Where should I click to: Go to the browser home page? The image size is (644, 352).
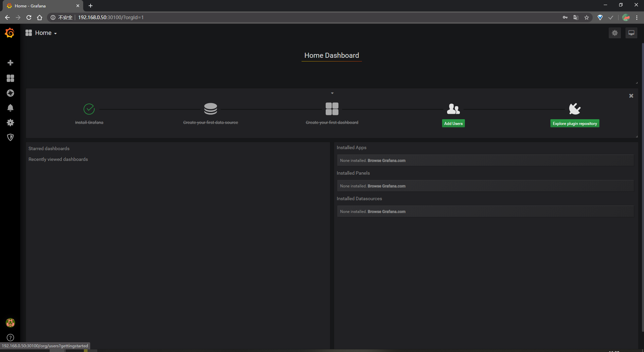point(40,17)
